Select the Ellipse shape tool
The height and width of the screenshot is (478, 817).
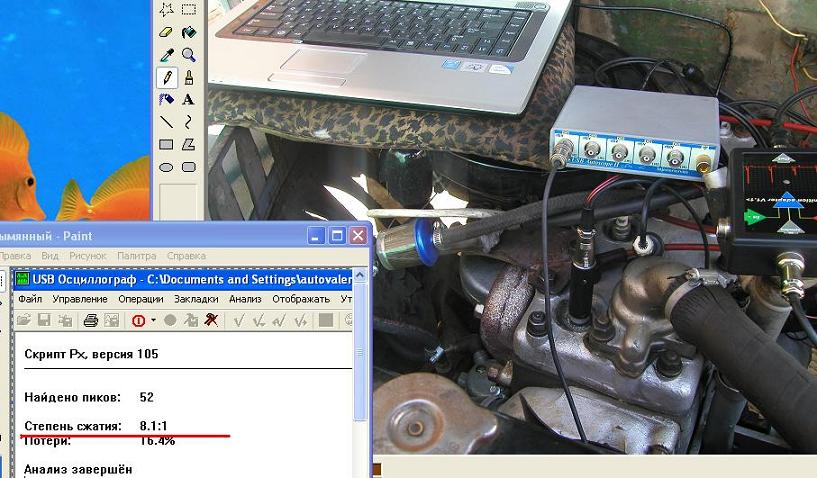click(166, 166)
